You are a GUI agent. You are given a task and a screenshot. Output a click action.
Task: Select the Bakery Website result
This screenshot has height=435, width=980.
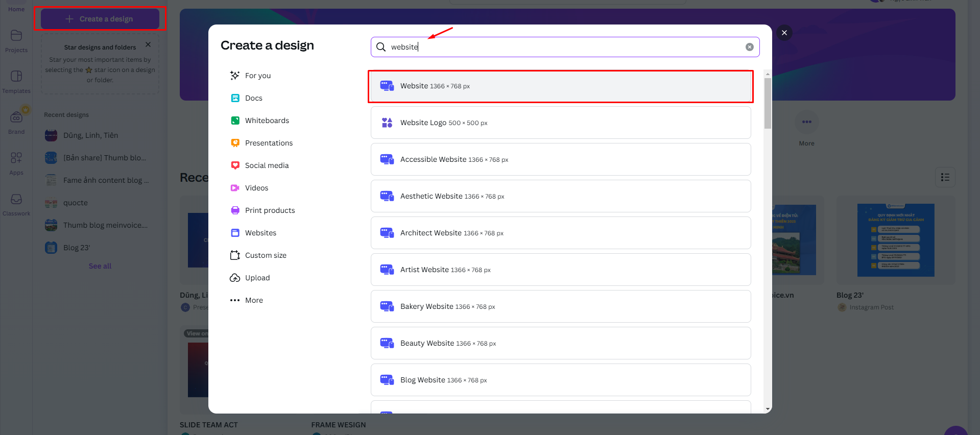point(561,306)
